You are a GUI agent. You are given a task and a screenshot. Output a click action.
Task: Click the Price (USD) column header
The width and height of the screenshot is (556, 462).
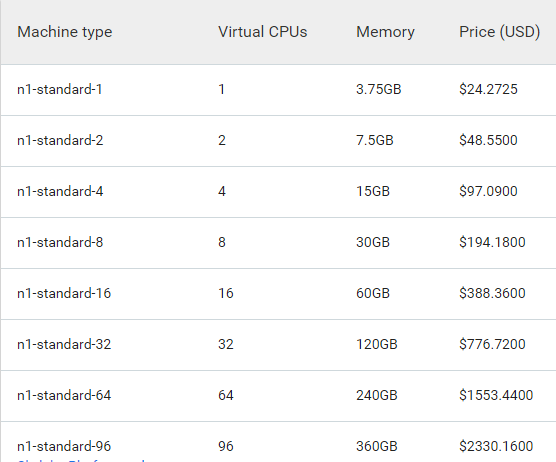point(499,32)
